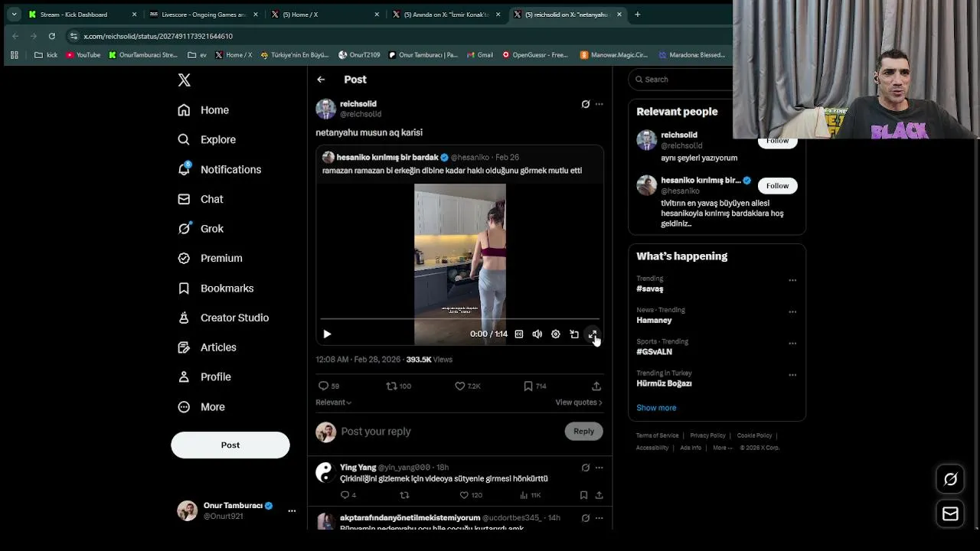This screenshot has width=980, height=551.
Task: Follow hesaniko kırılmış bir bardak
Action: 777,186
